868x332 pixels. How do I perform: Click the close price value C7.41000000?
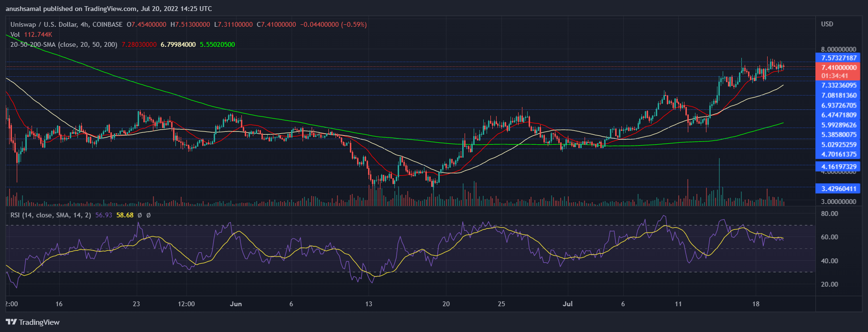(x=276, y=24)
